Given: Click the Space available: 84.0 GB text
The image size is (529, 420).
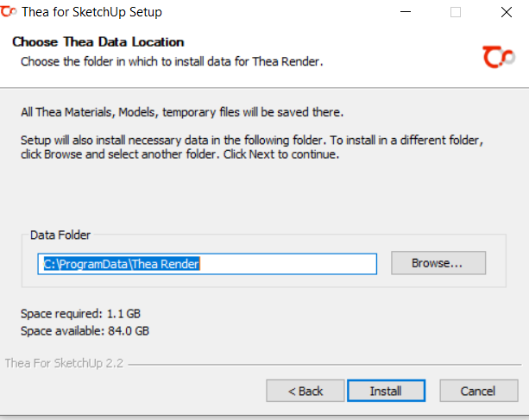Looking at the screenshot, I should 85,331.
